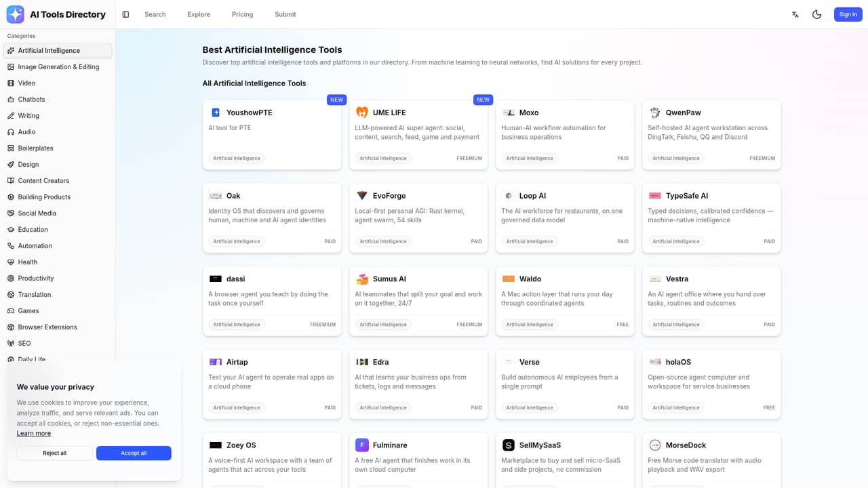Viewport: 868px width, 488px height.
Task: Select the Health category icon
Action: (x=11, y=262)
